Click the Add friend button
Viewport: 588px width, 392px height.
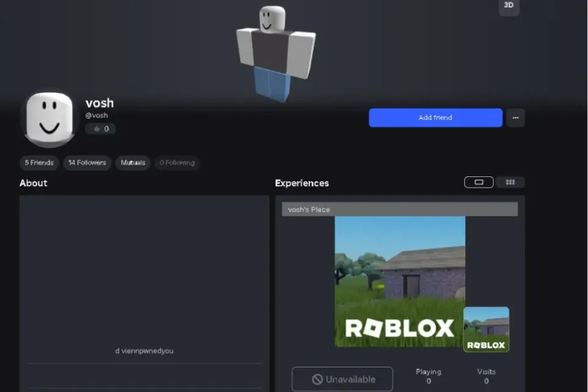[x=435, y=118]
